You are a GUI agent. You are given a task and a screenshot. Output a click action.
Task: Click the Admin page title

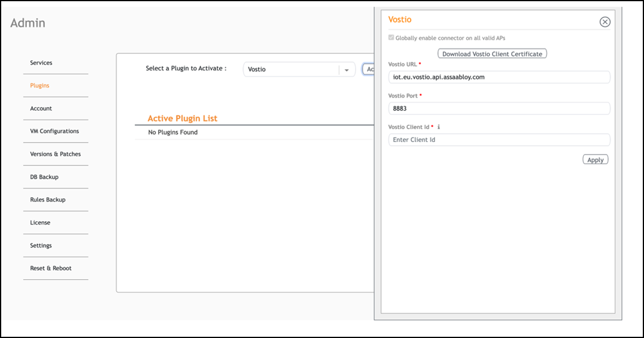coord(28,23)
